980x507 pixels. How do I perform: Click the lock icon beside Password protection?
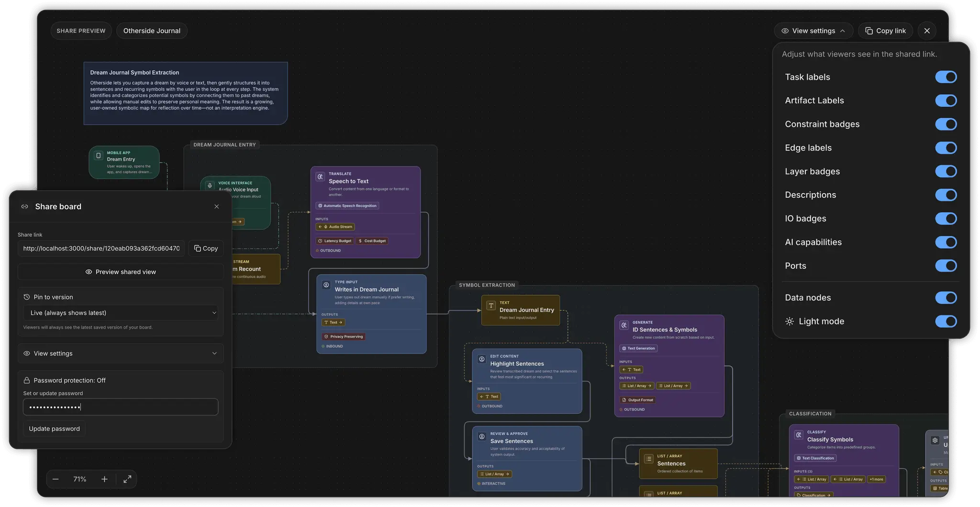pos(27,380)
